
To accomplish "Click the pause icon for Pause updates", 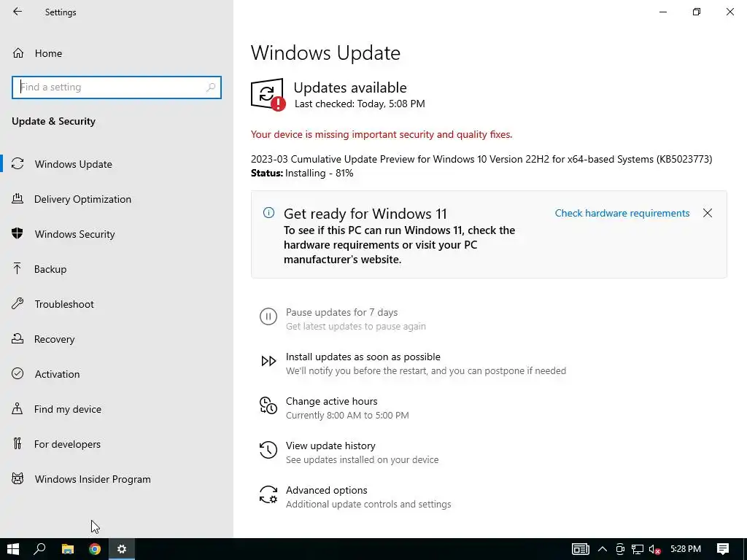I will tap(268, 316).
